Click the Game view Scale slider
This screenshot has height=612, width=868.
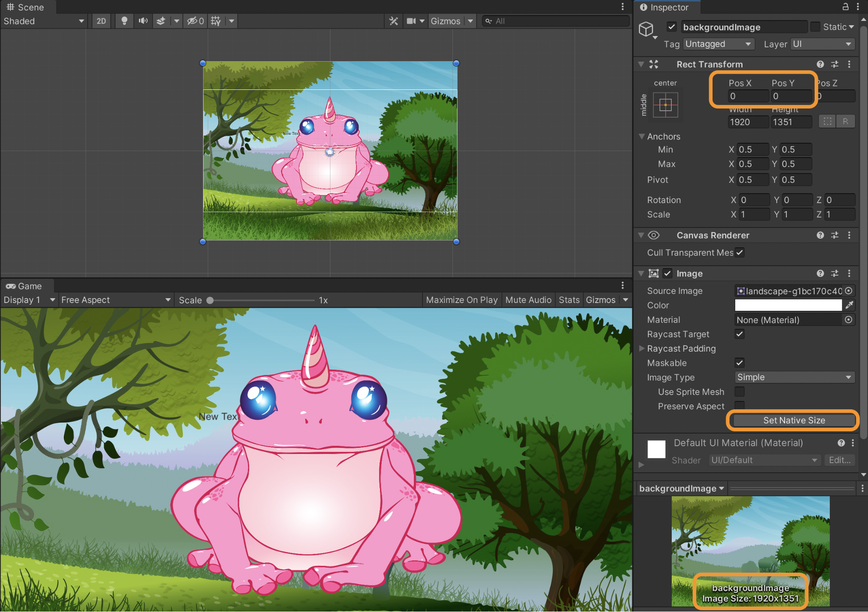(261, 300)
